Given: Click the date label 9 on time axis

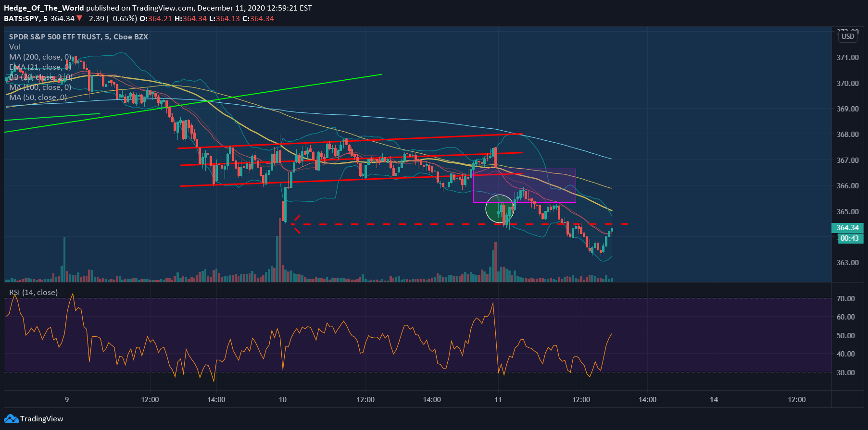Looking at the screenshot, I should (67, 399).
